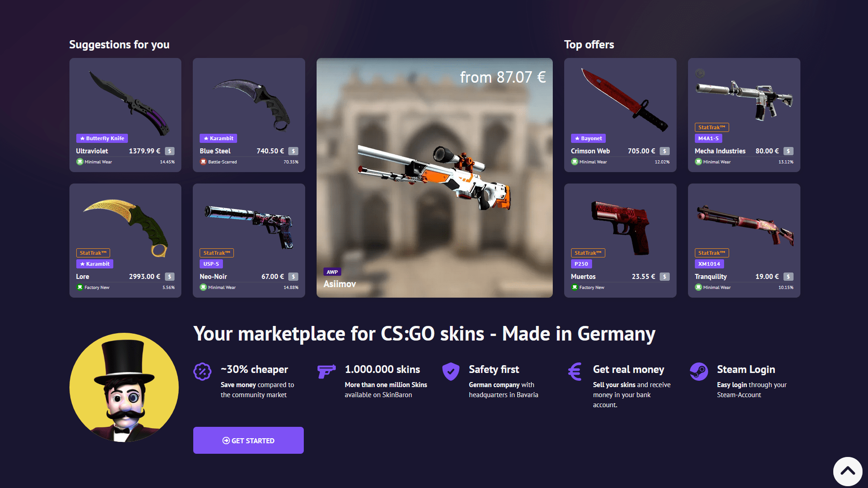The height and width of the screenshot is (488, 868).
Task: Click the shield icon by Safety first
Action: coord(450,372)
